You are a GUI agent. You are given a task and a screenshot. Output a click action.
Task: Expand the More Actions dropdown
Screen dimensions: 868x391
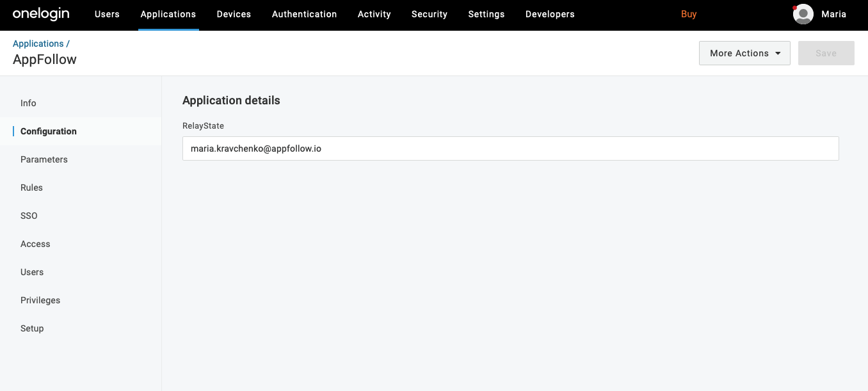pos(744,53)
